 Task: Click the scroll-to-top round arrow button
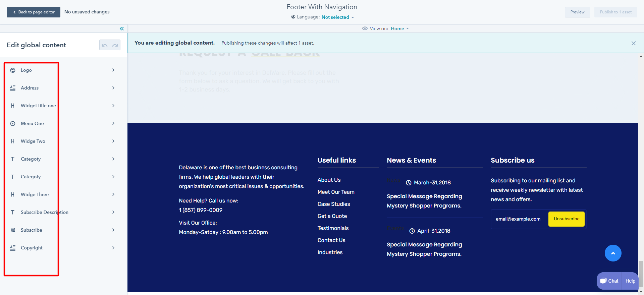[x=613, y=253]
